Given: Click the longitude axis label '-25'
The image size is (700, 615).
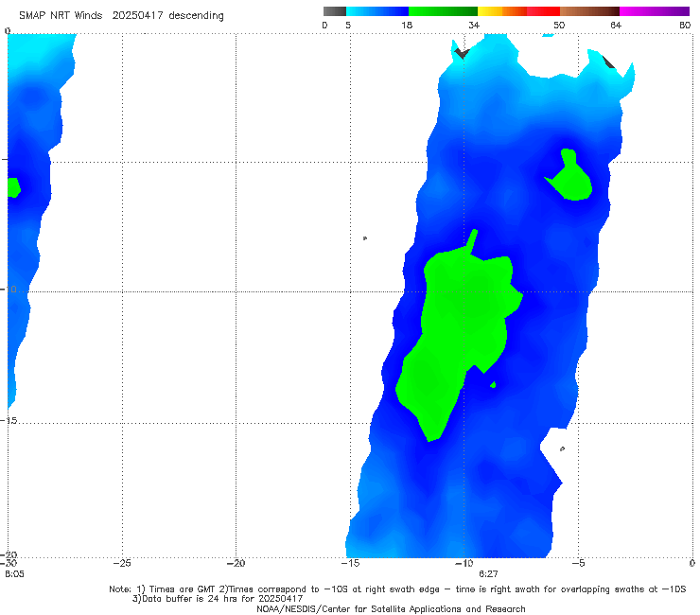Looking at the screenshot, I should tap(122, 563).
